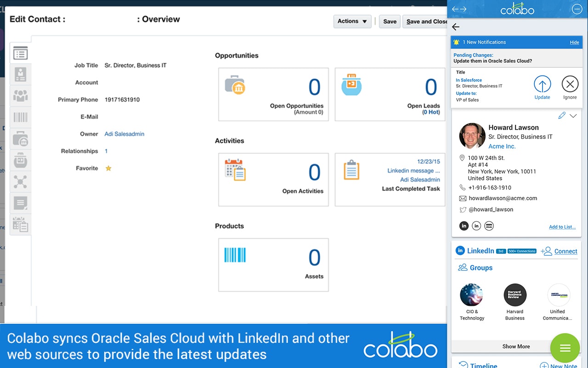Click the Colabo navigation arrows icon
Image resolution: width=588 pixels, height=368 pixels.
[459, 9]
